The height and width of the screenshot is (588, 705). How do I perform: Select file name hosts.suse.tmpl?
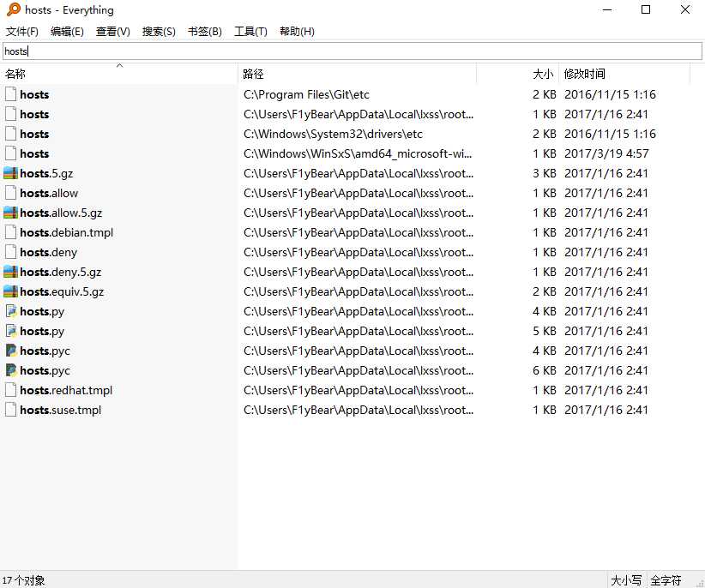click(61, 410)
